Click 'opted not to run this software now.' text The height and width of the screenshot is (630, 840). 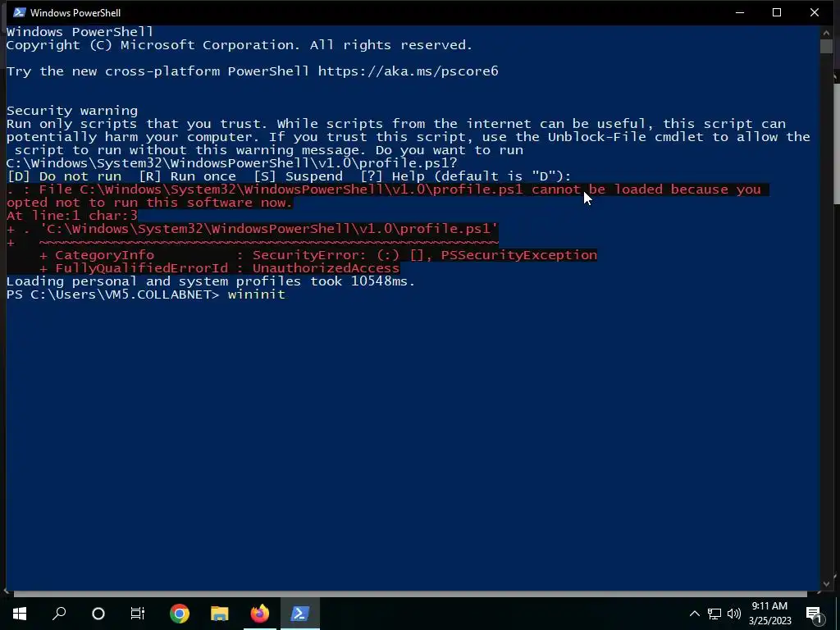click(x=149, y=203)
